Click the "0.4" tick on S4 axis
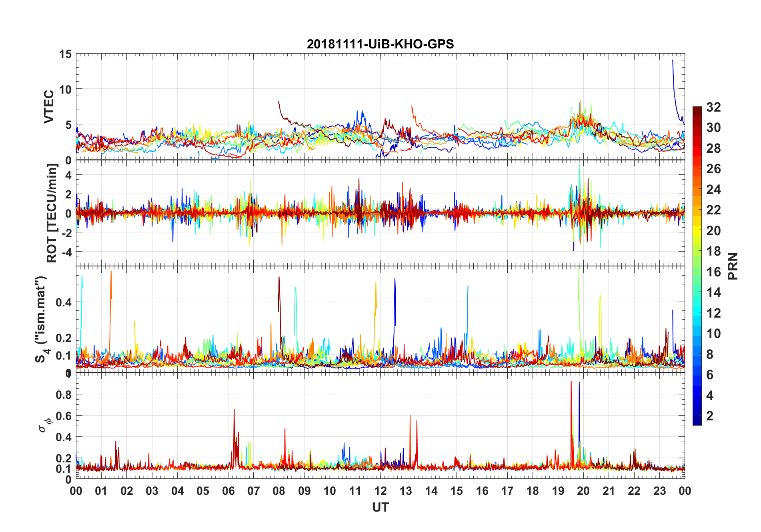The image size is (761, 532). pos(64,302)
